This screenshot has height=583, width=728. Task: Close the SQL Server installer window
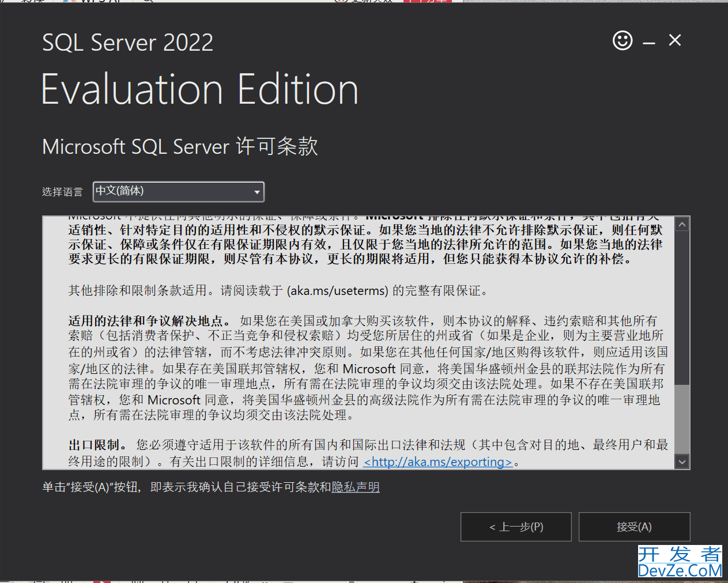point(675,40)
